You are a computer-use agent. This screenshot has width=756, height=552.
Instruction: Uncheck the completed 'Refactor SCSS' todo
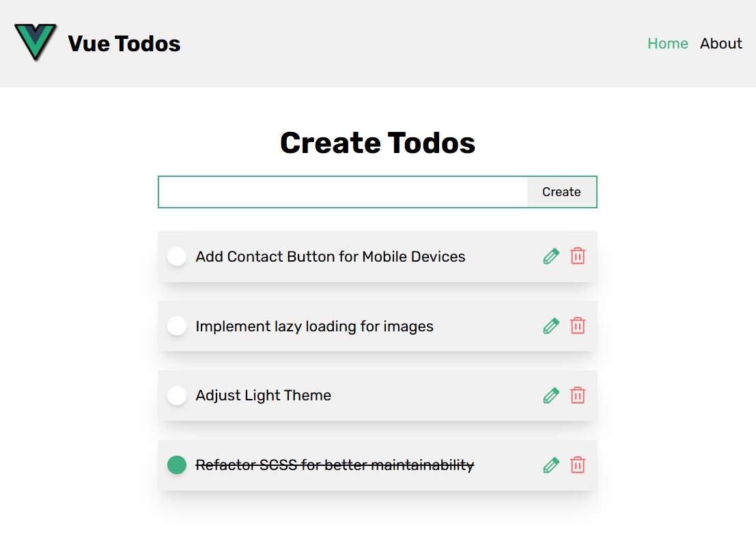pyautogui.click(x=177, y=465)
